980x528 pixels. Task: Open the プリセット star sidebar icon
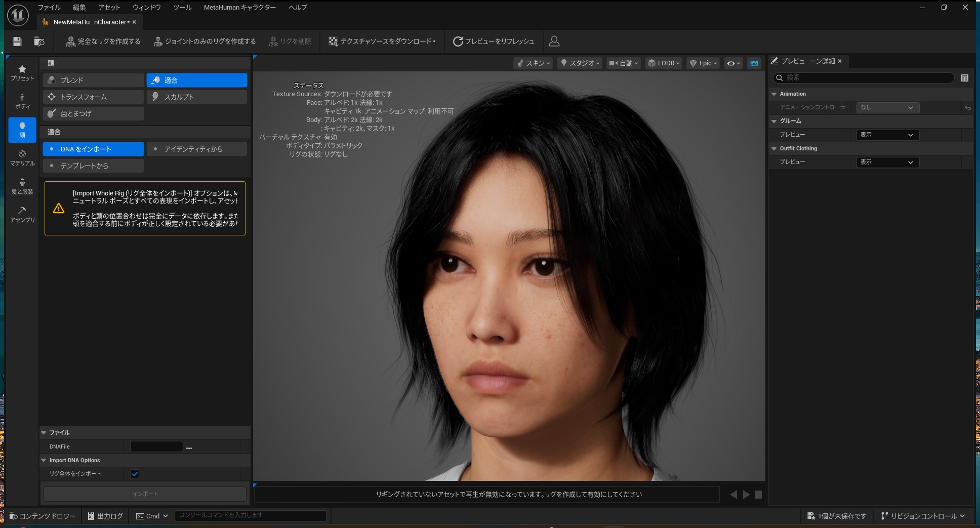pos(22,72)
